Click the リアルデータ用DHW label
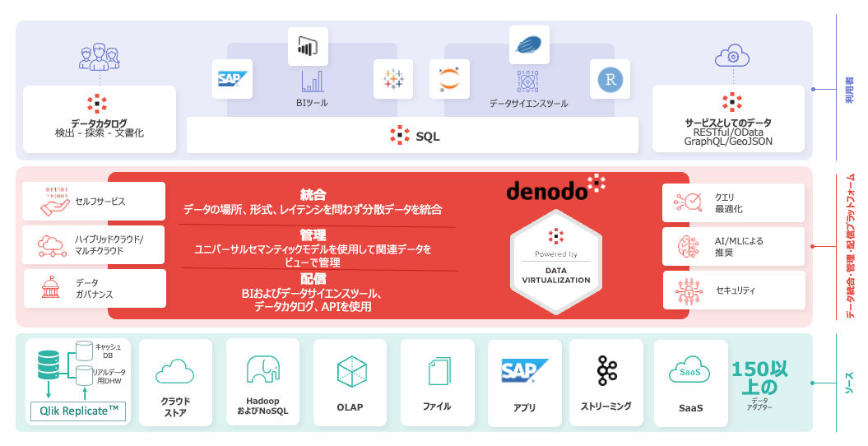This screenshot has height=446, width=868. (x=109, y=376)
